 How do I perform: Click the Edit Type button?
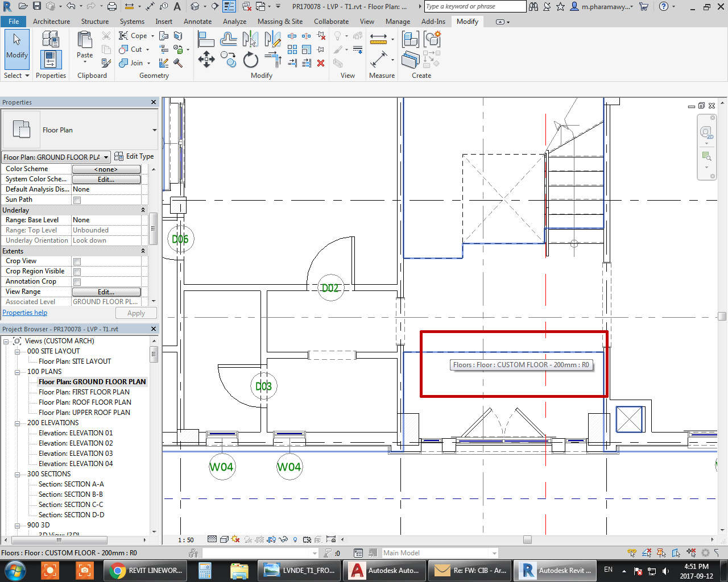tap(134, 156)
